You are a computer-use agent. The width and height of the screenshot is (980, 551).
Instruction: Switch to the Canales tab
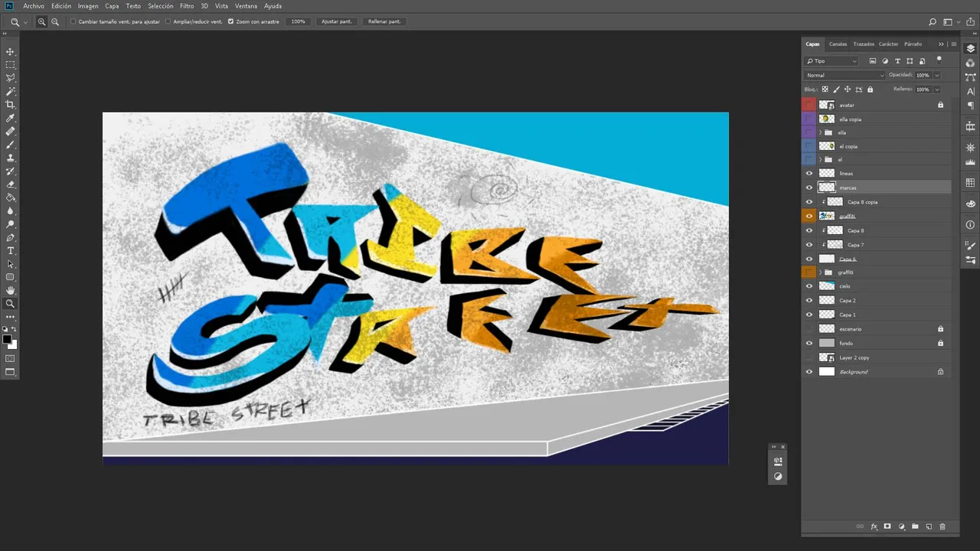tap(838, 44)
